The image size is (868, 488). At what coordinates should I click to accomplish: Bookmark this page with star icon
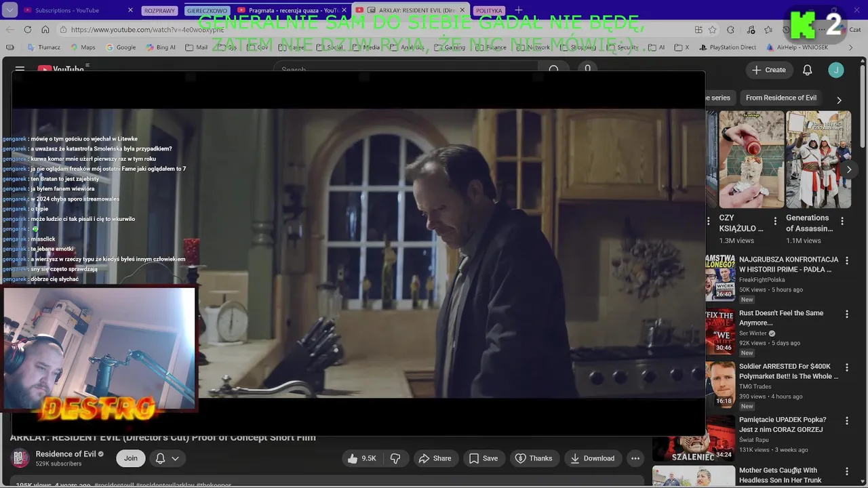click(713, 30)
